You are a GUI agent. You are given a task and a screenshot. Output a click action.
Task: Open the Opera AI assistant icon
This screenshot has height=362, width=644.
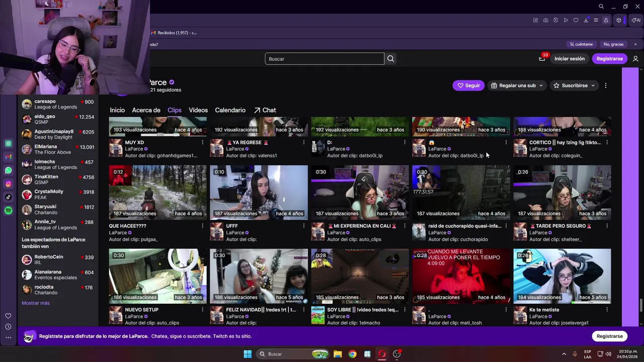point(636,20)
